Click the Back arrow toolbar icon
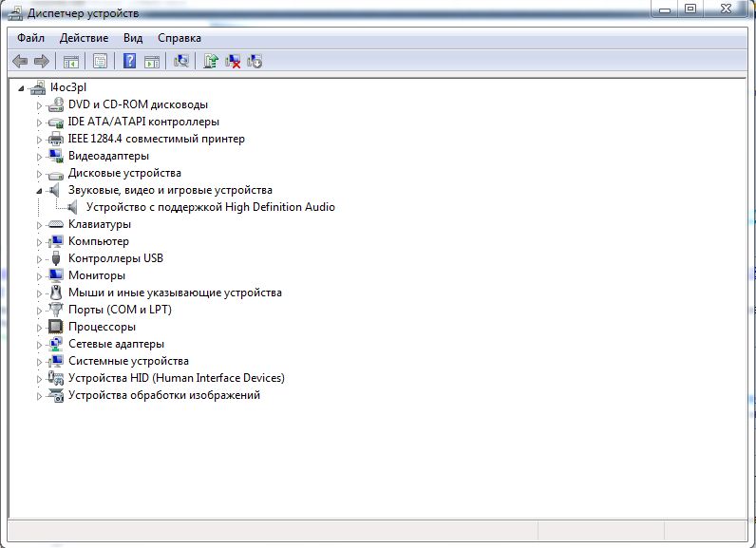 (x=20, y=61)
